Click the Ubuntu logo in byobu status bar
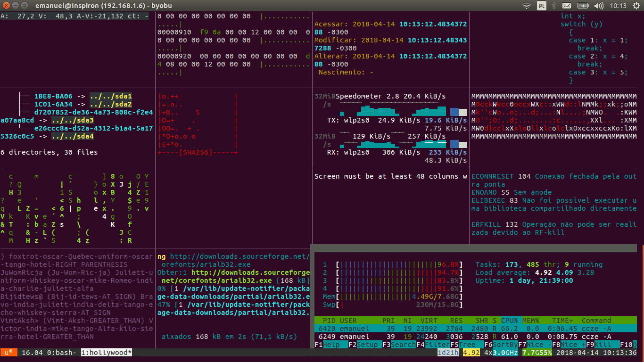Image resolution: width=644 pixels, height=362 pixels. pos(8,353)
